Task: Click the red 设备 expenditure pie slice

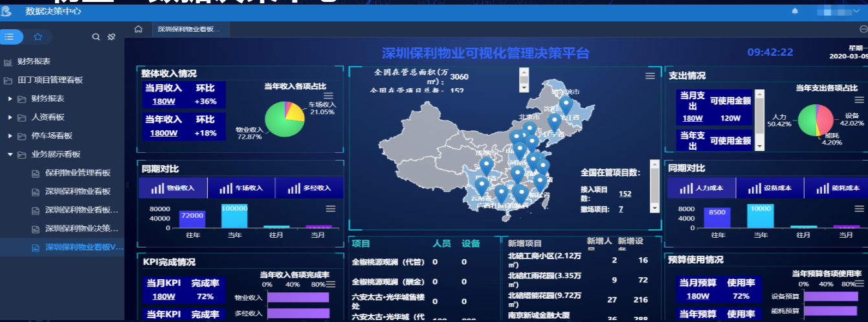Action: click(825, 121)
